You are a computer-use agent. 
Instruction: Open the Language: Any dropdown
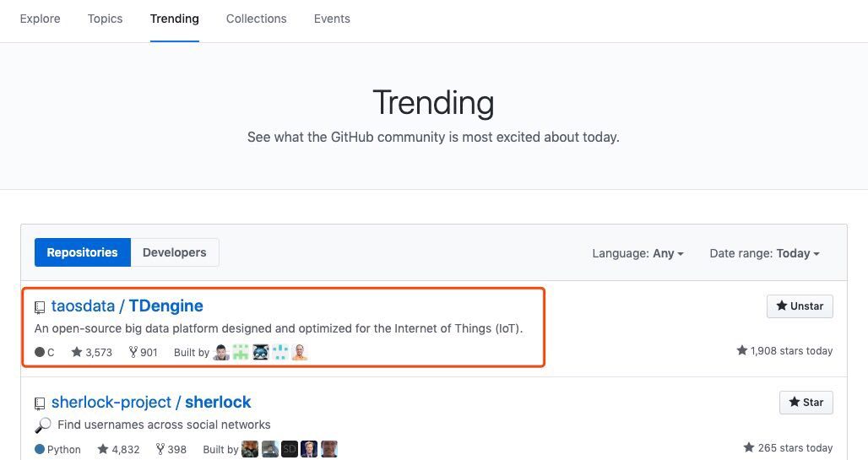click(637, 253)
